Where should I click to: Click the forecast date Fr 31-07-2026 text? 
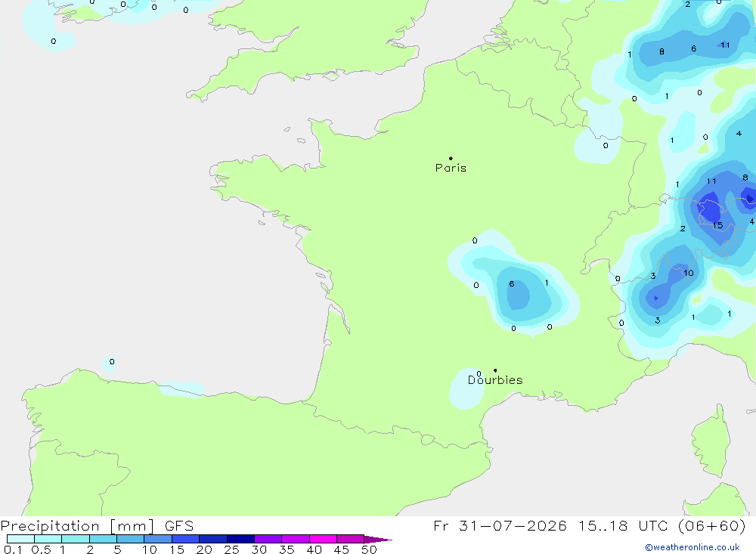click(500, 525)
